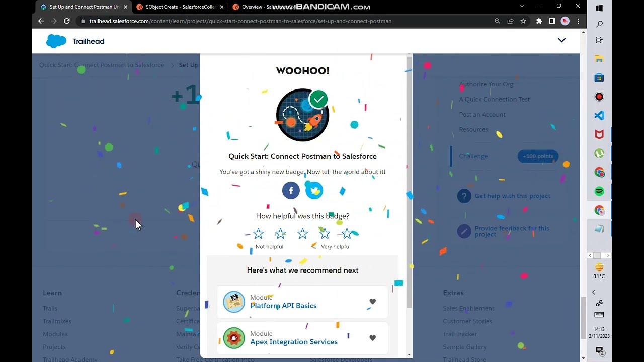This screenshot has height=362, width=644.
Task: Rate the badge four stars
Action: coord(325,234)
